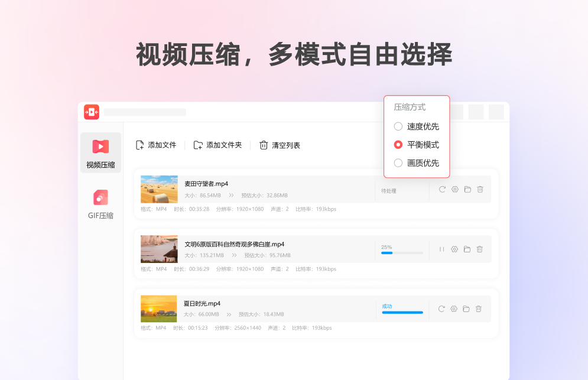The height and width of the screenshot is (380, 588).
Task: Expand estimated size for 文明6原版百科 video
Action: [234, 255]
